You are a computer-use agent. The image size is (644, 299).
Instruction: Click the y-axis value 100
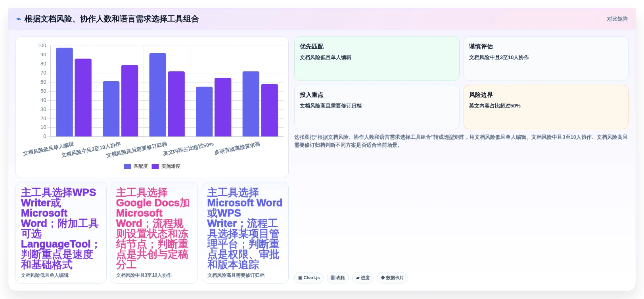point(42,46)
